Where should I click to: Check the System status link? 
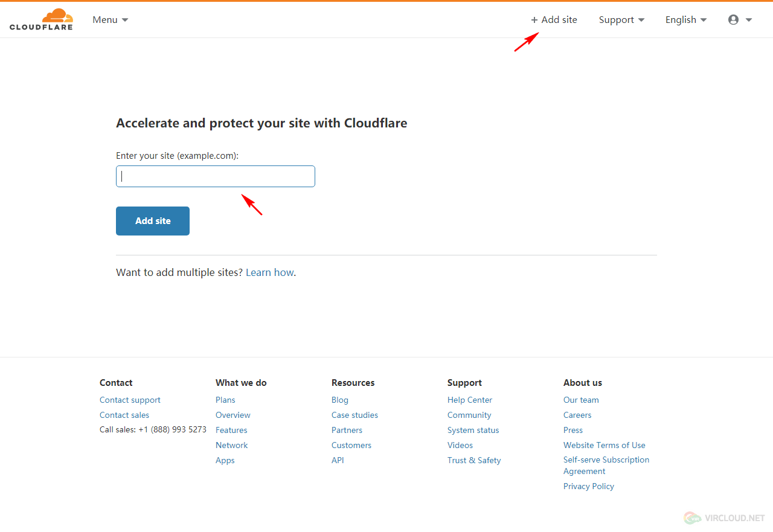tap(473, 430)
